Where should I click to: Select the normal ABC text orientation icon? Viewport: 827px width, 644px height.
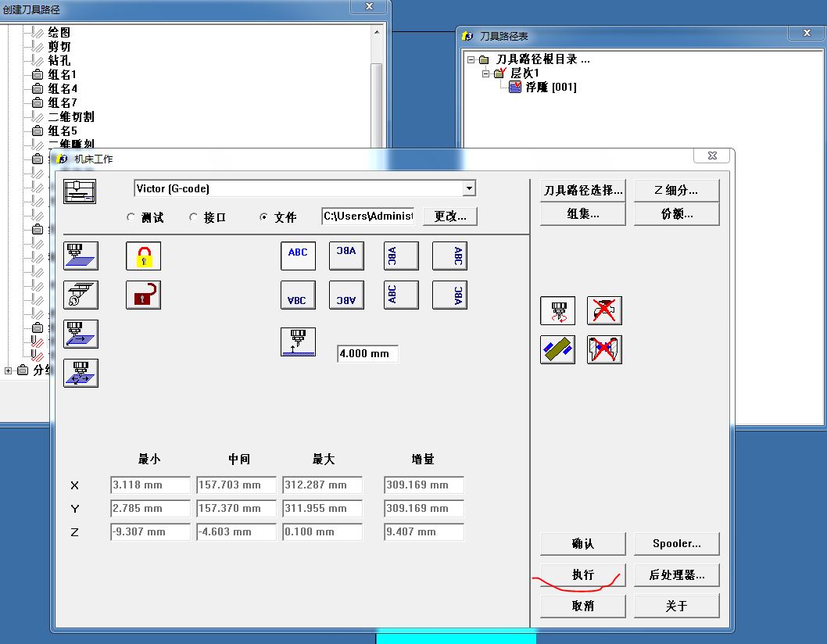pos(298,256)
